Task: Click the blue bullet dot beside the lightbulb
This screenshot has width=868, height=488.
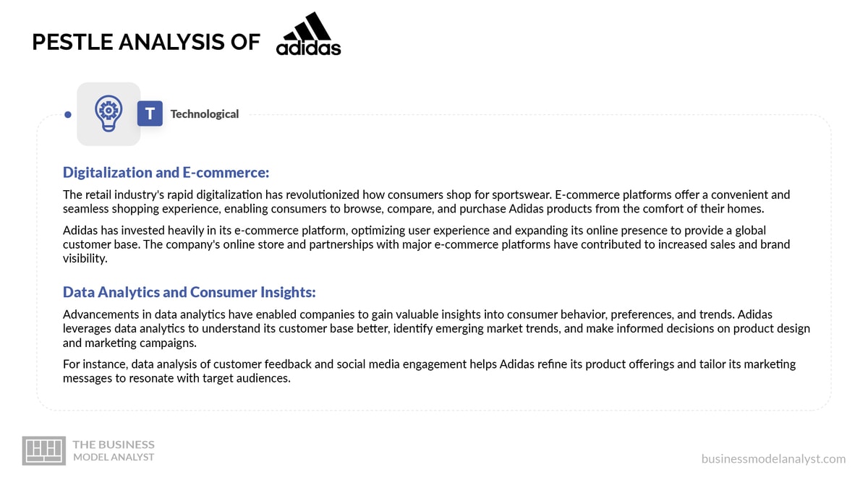Action: point(67,114)
